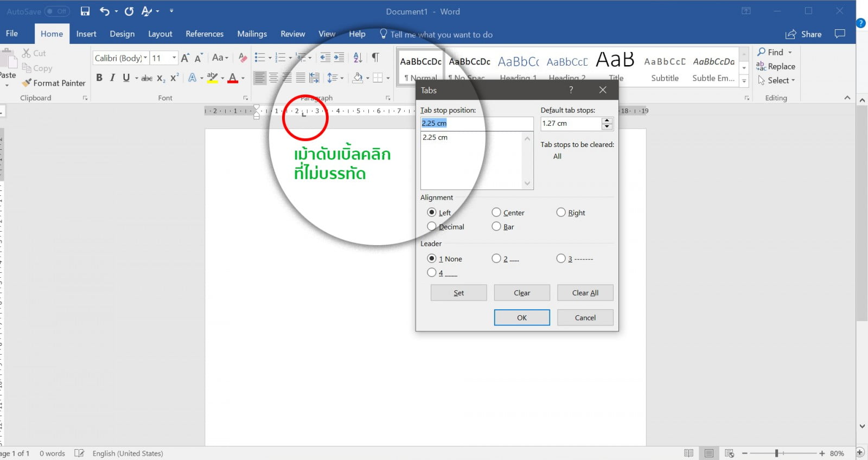868x460 pixels.
Task: Switch to the Insert tab
Action: 86,34
